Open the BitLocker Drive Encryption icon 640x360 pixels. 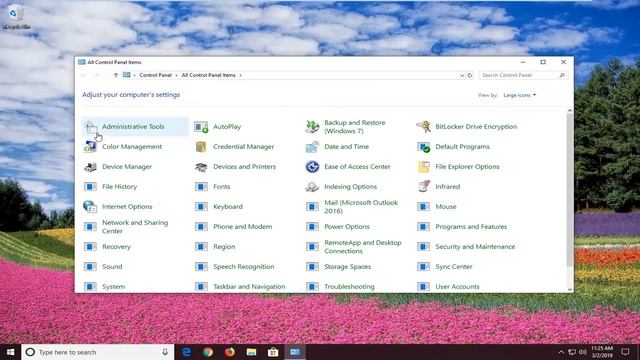423,127
